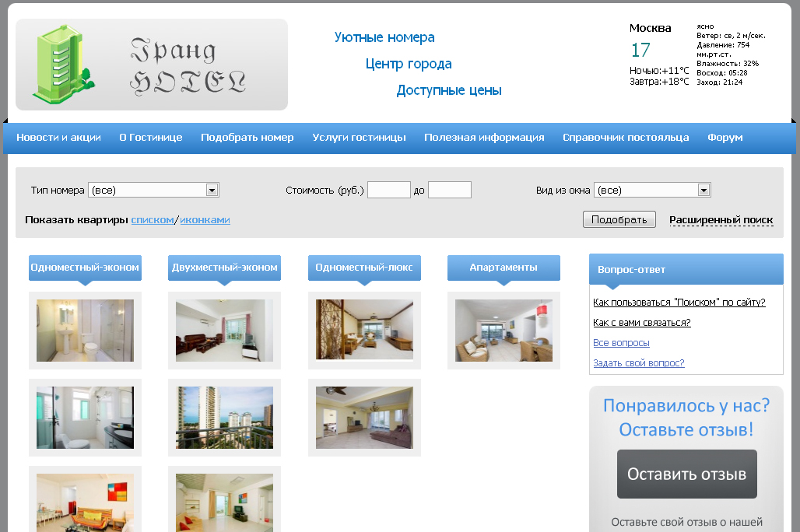The width and height of the screenshot is (800, 532).
Task: Select the Одноместный-эконом category tab
Action: [85, 268]
